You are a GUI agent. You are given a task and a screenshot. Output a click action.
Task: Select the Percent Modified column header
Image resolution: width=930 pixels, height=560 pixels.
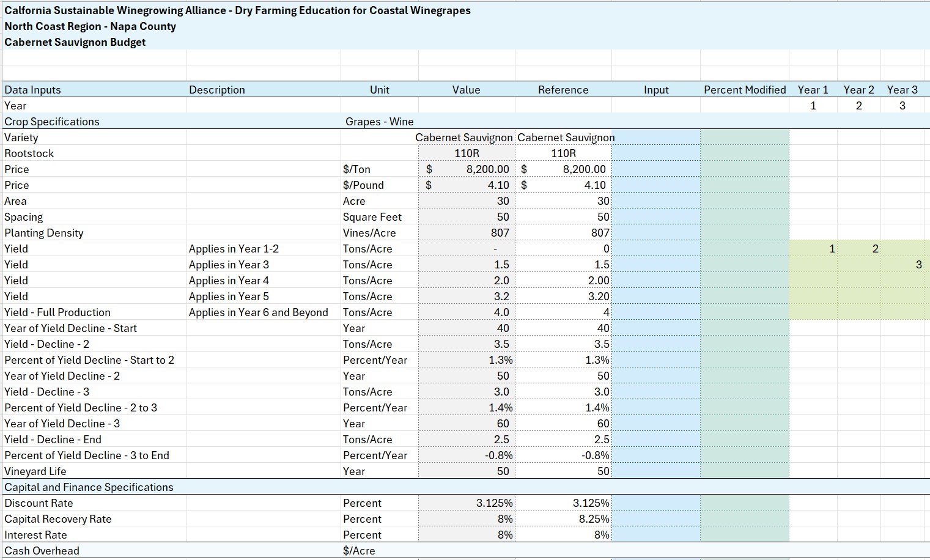(x=745, y=90)
